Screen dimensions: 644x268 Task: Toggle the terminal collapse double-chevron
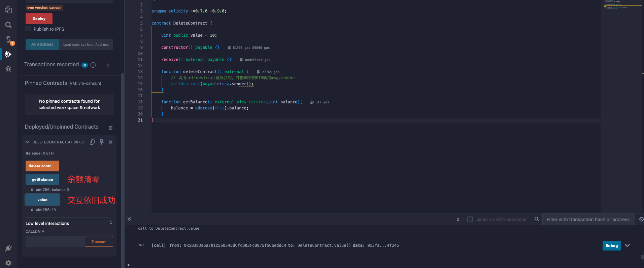tap(129, 219)
